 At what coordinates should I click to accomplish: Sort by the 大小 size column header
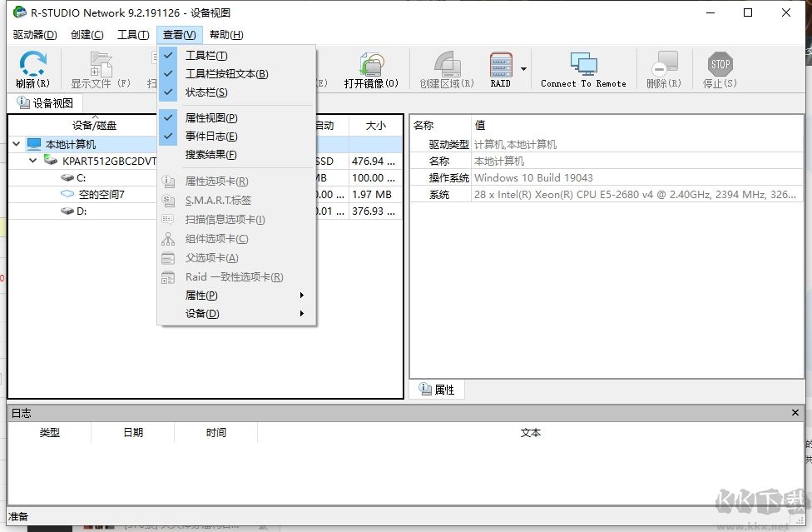pos(376,125)
